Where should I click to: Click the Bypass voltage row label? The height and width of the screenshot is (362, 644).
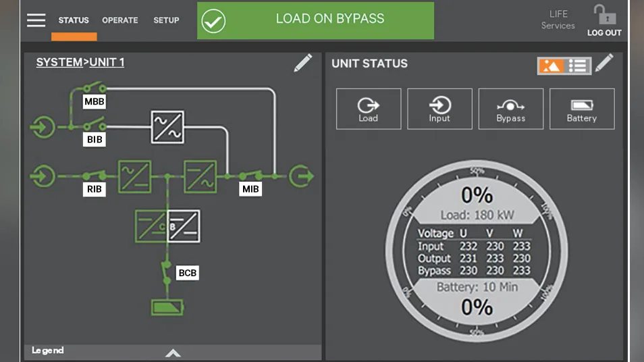(434, 271)
